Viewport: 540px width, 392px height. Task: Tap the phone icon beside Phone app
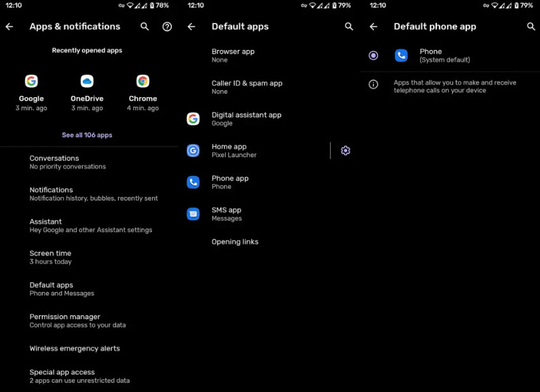(x=193, y=182)
